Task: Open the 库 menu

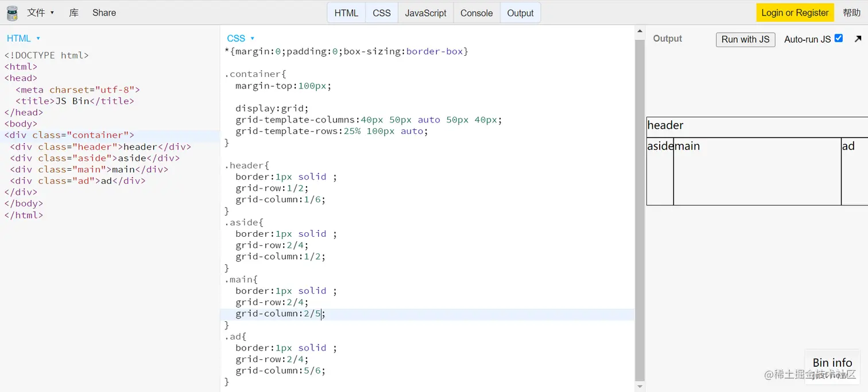Action: click(x=73, y=13)
